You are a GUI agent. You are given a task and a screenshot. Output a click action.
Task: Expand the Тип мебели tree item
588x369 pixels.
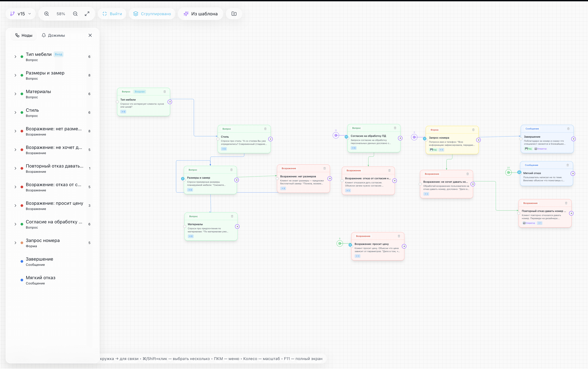[15, 57]
